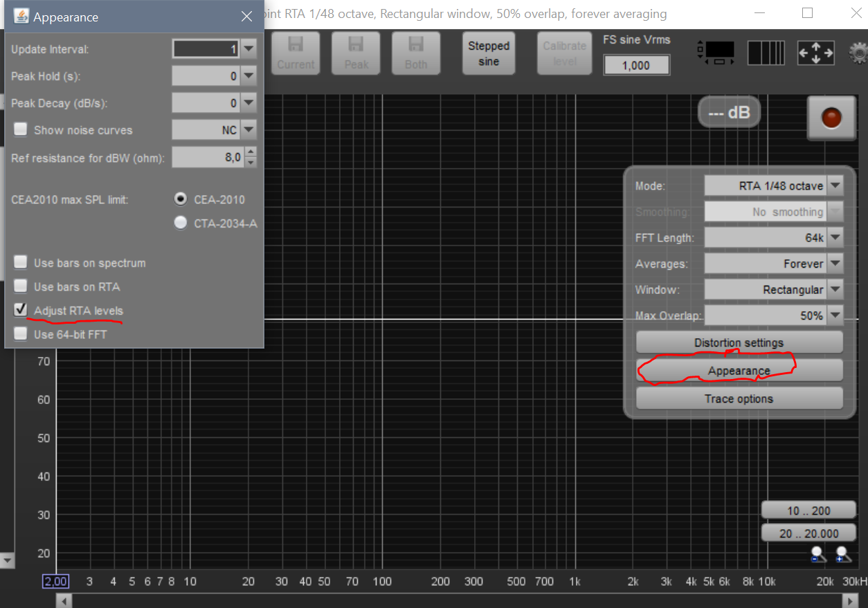
Task: Open Trace options
Action: (739, 398)
